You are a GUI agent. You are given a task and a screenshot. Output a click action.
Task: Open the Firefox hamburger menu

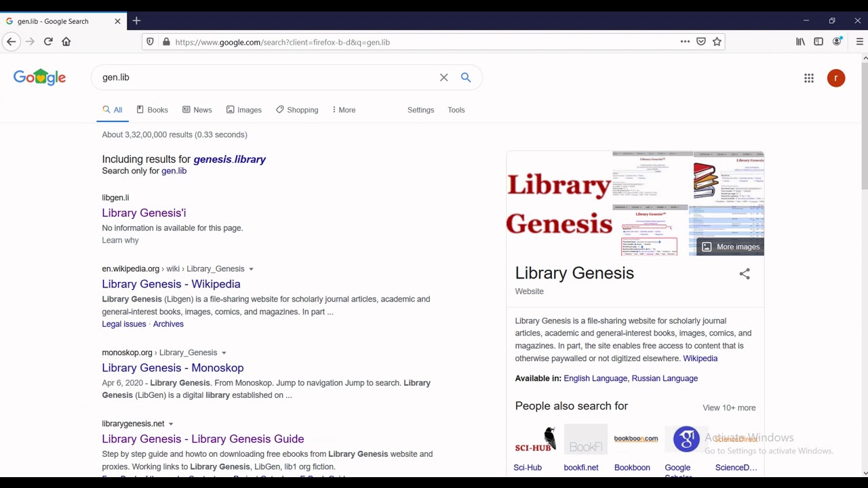(x=860, y=42)
